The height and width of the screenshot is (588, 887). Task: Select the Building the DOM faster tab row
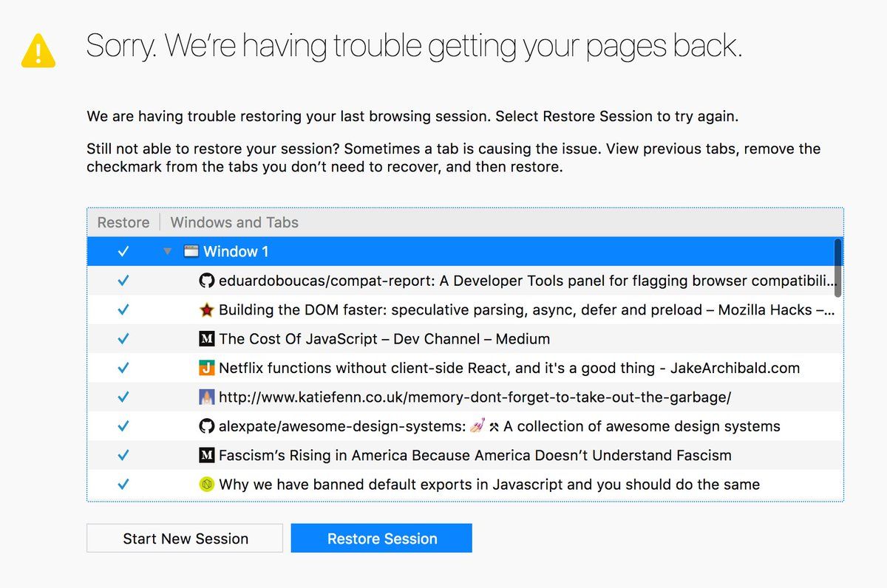(x=465, y=310)
